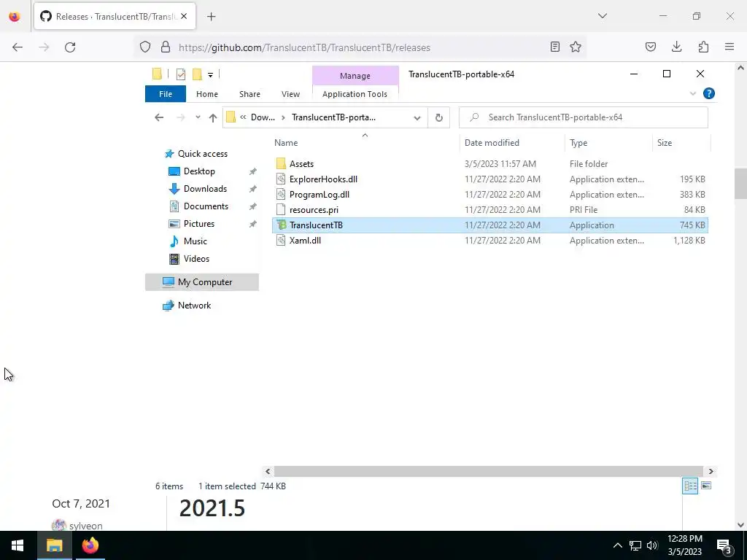This screenshot has height=560, width=747.
Task: Open Explorer Help question mark icon
Action: pos(709,94)
